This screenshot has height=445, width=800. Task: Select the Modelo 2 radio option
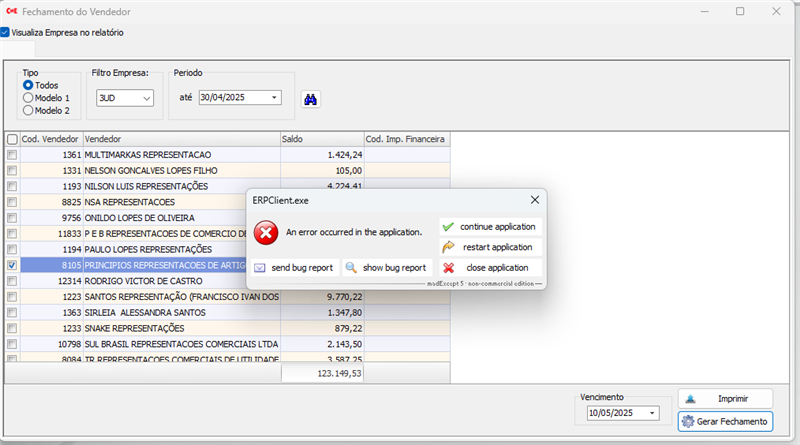click(x=28, y=111)
